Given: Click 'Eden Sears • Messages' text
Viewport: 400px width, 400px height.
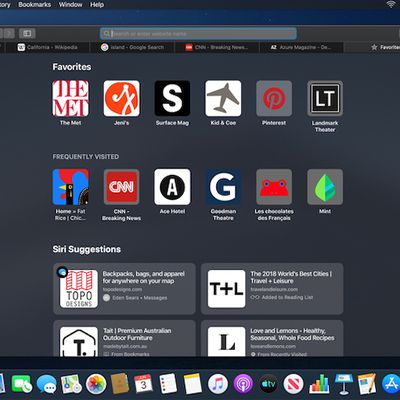Looking at the screenshot, I should click(x=140, y=298).
